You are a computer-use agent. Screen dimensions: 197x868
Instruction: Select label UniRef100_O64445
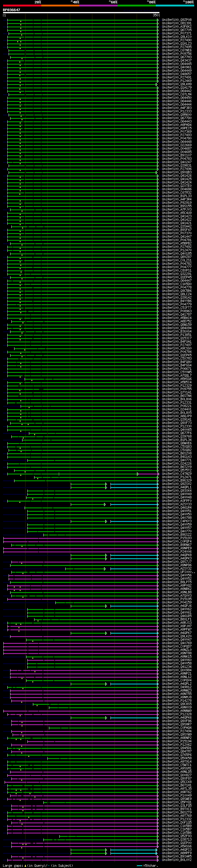click(177, 64)
